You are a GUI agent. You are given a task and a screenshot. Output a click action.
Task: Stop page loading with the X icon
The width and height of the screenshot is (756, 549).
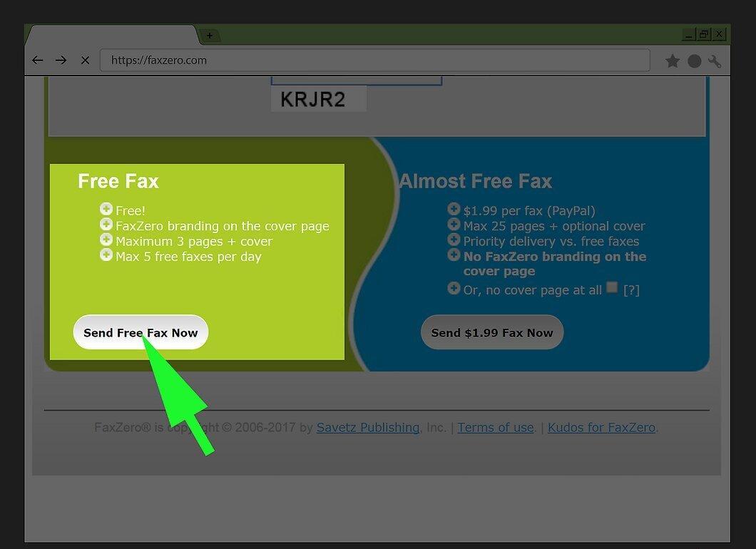pos(85,61)
